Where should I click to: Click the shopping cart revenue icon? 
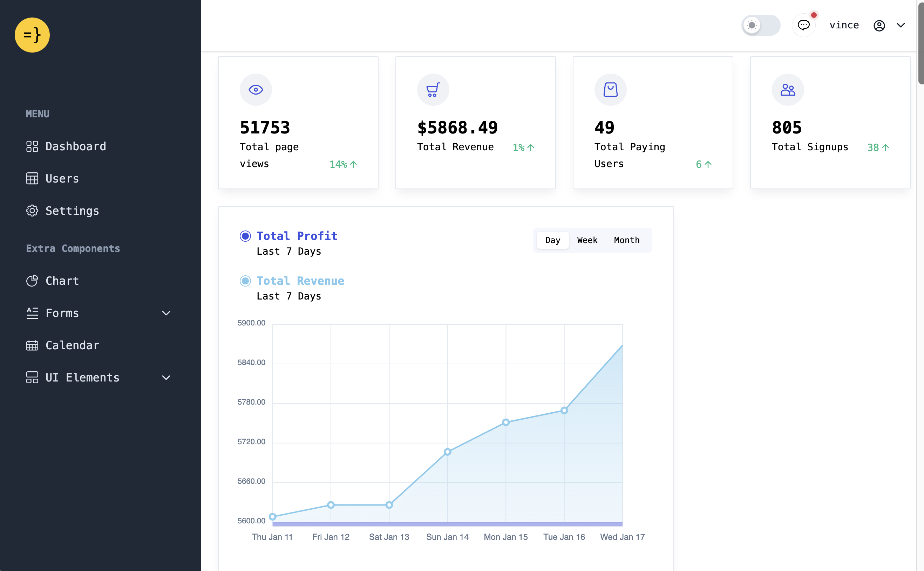coord(433,89)
